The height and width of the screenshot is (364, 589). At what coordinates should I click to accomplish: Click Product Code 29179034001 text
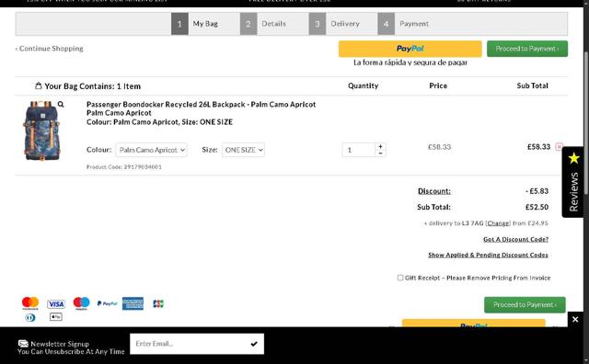tap(124, 167)
